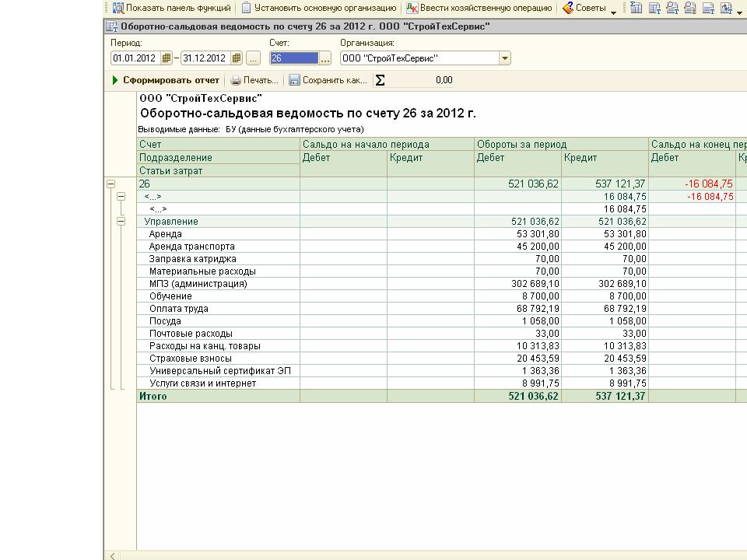Select the Оплата труда row
The height and width of the screenshot is (560, 747).
pos(441,309)
